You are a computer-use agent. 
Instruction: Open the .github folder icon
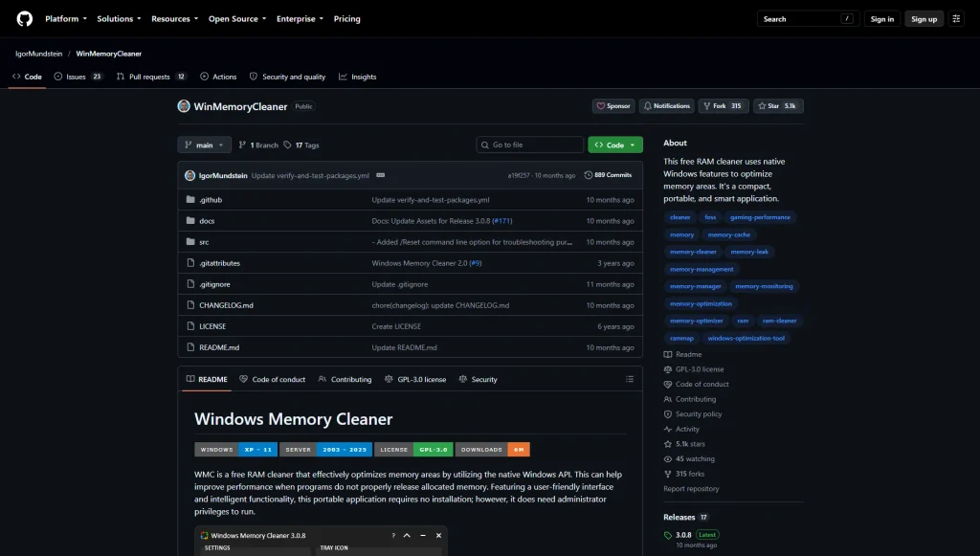click(190, 200)
